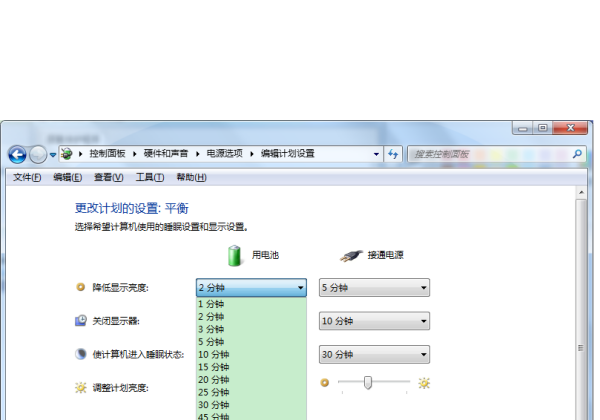Select 5 分钟 in dropdown list

251,342
